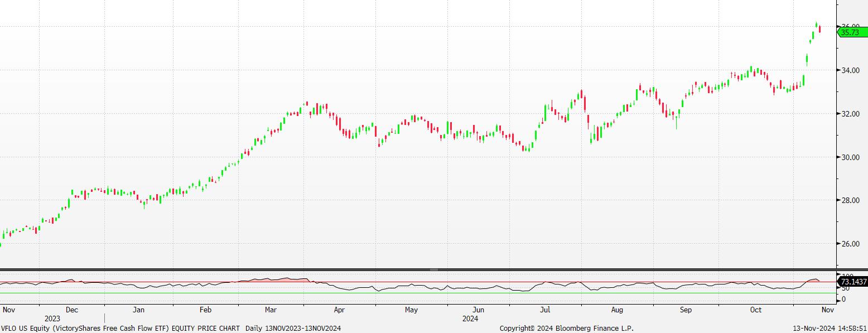Select the 26.00 price axis label

[x=850, y=244]
